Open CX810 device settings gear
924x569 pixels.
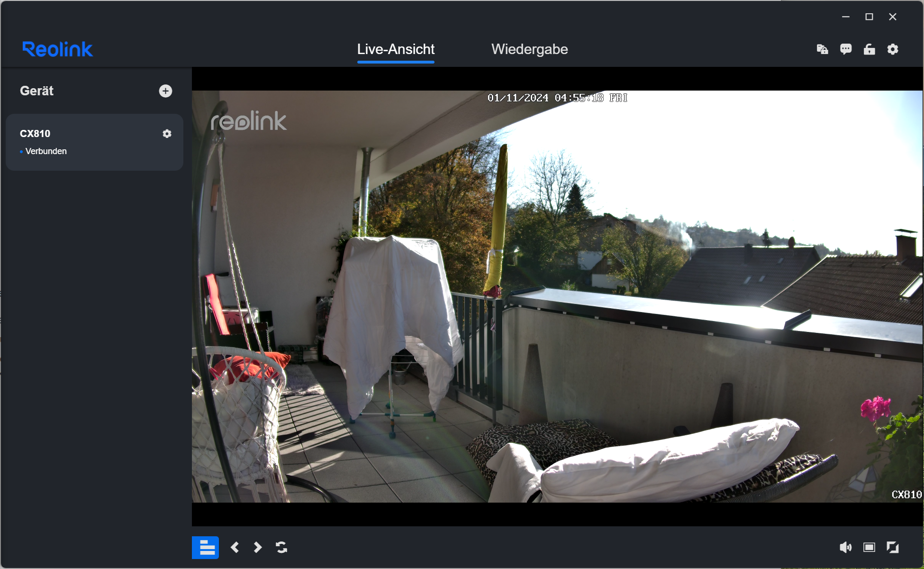click(x=167, y=134)
